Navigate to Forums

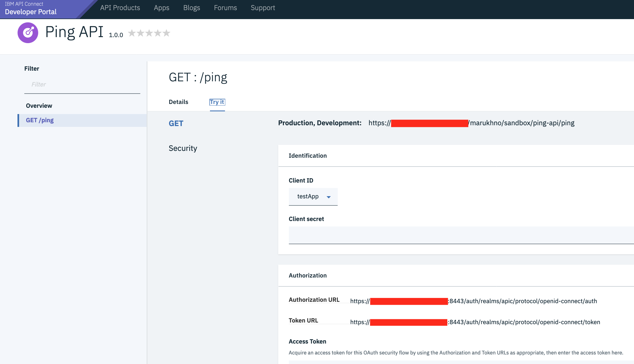point(226,8)
